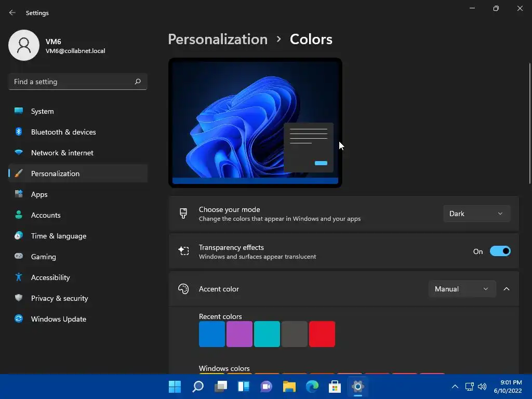The image size is (532, 399).
Task: Click the volume speaker icon in tray
Action: point(482,387)
